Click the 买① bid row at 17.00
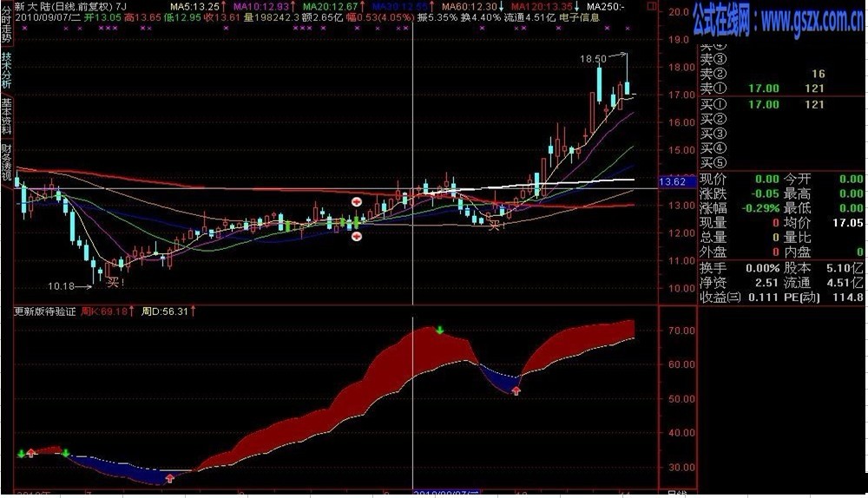 tap(762, 105)
